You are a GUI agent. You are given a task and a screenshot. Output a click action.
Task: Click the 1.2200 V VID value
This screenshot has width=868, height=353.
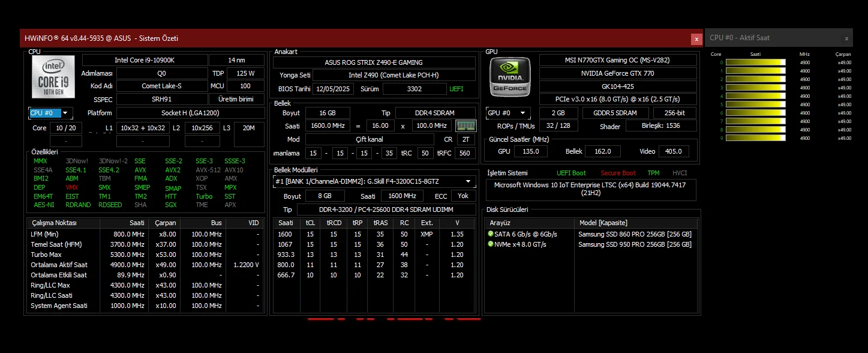coord(246,265)
